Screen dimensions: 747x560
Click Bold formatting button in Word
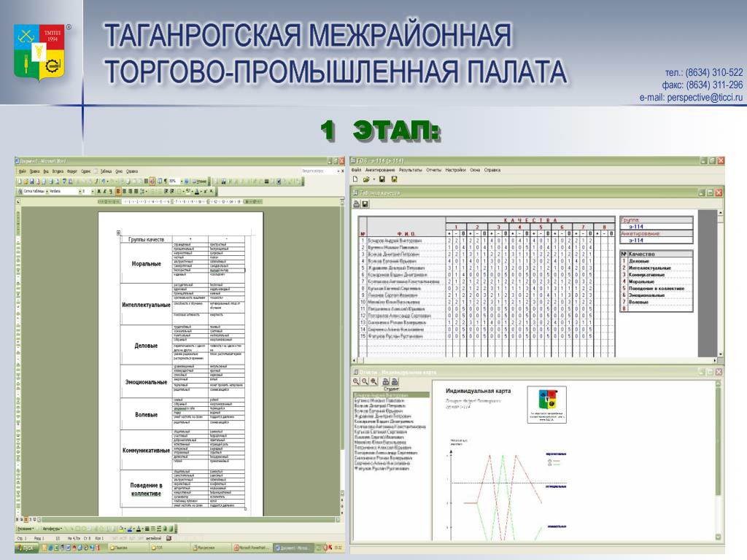coord(98,192)
